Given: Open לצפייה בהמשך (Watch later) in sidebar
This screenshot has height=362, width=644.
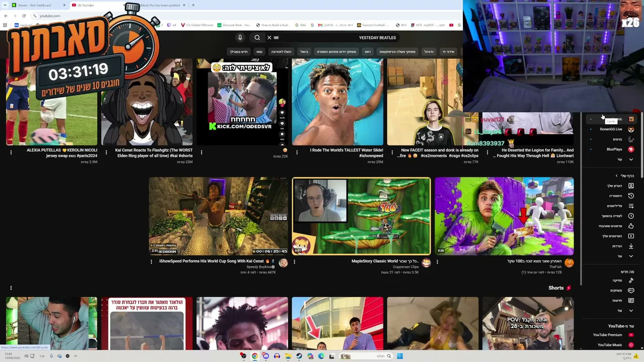Looking at the screenshot, I should [x=611, y=216].
